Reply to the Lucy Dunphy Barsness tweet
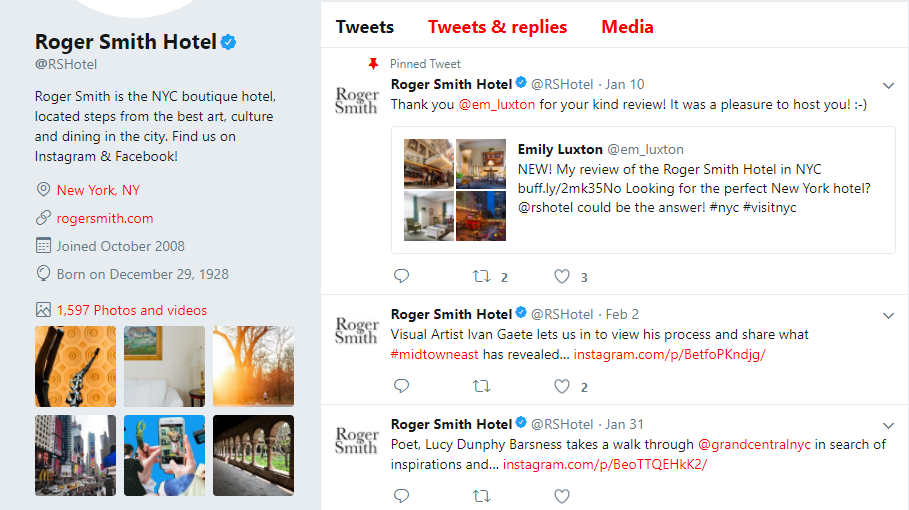Image resolution: width=909 pixels, height=510 pixels. tap(402, 495)
